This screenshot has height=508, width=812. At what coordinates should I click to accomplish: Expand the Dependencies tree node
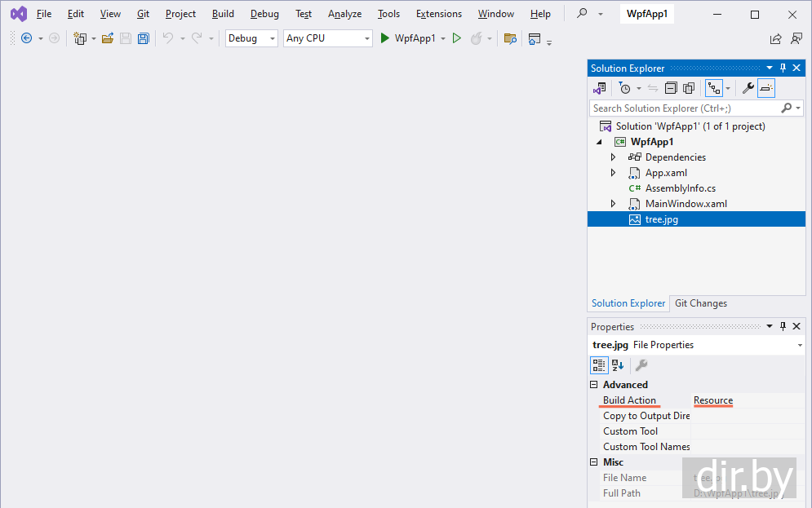point(614,157)
